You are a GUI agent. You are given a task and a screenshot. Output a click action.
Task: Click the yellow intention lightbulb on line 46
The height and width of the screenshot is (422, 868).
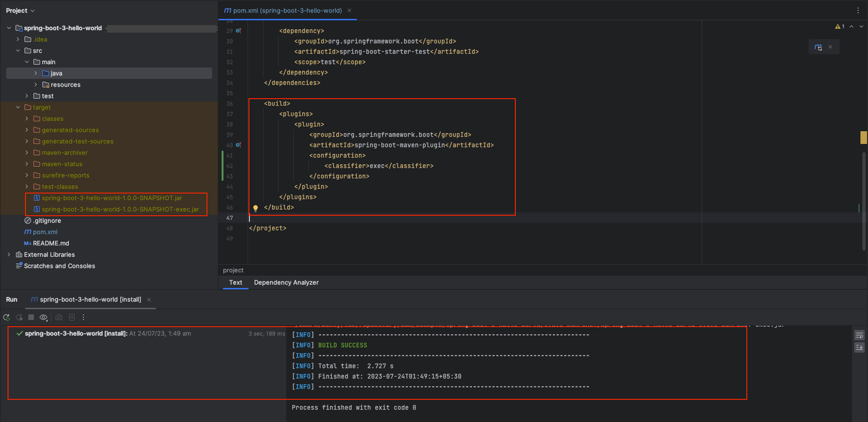tap(256, 208)
